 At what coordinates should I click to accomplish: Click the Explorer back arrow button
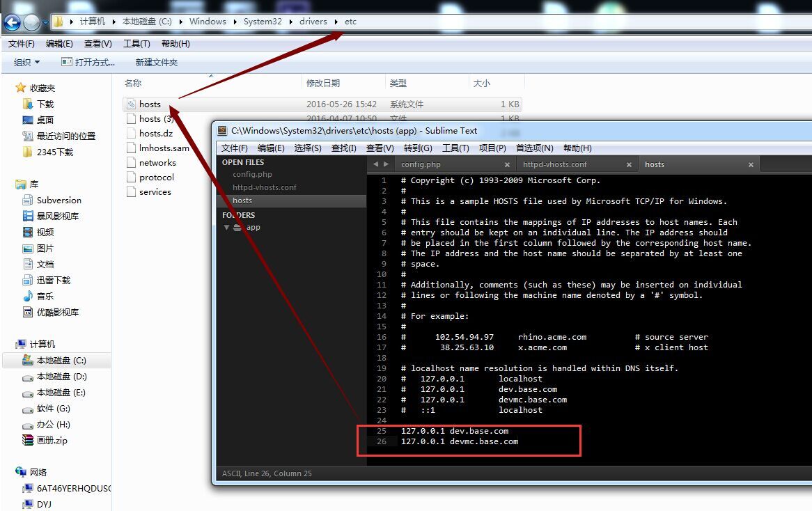point(12,22)
